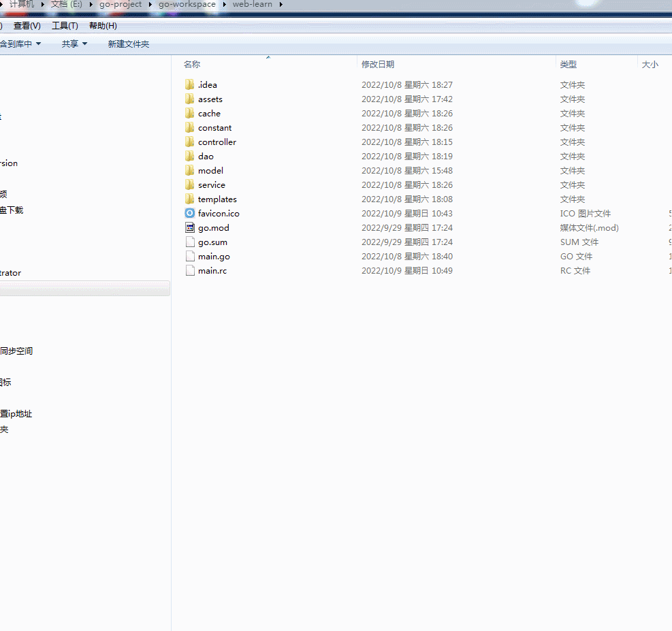Image resolution: width=672 pixels, height=631 pixels.
Task: Select the main.rc file icon
Action: coord(189,271)
